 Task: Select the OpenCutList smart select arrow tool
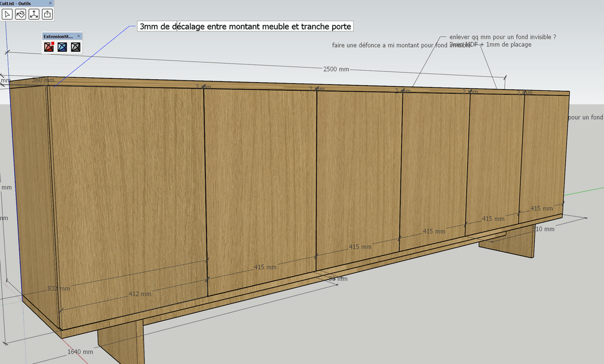[x=8, y=14]
